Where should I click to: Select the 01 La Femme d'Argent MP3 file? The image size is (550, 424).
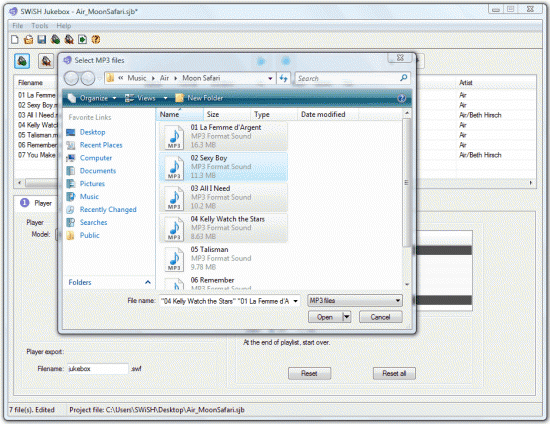point(223,136)
